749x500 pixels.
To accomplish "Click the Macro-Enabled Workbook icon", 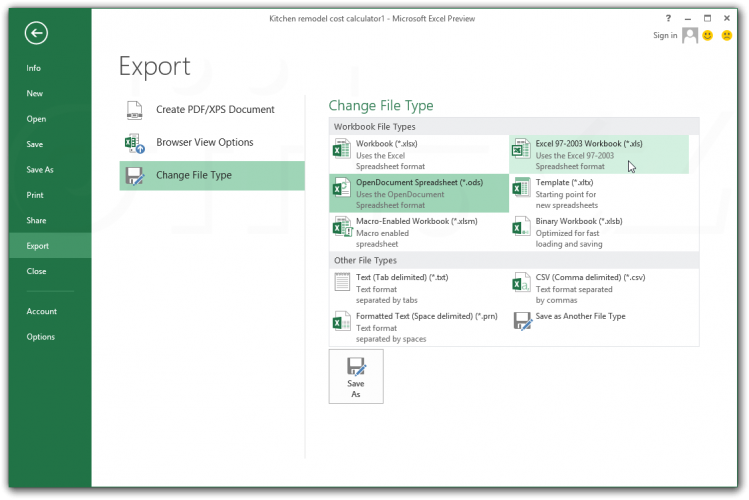I will 342,226.
